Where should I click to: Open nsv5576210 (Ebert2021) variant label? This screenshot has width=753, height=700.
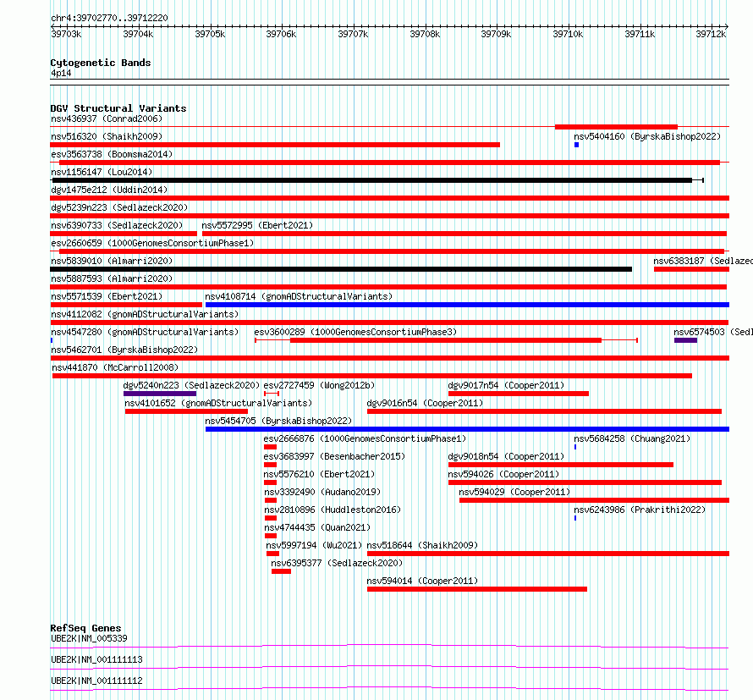319,474
